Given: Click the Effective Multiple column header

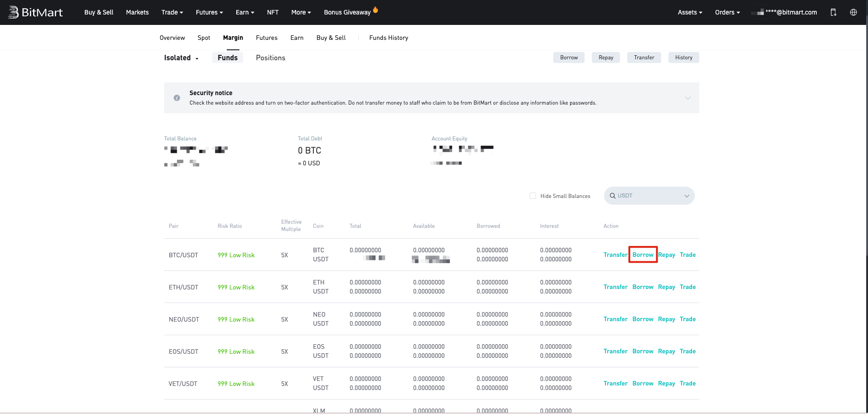Looking at the screenshot, I should (x=291, y=226).
